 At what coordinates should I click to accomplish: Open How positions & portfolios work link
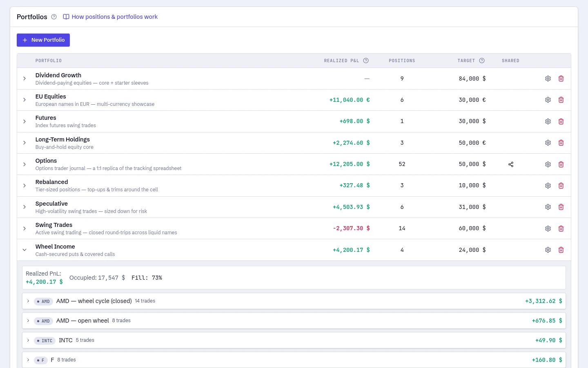point(110,17)
